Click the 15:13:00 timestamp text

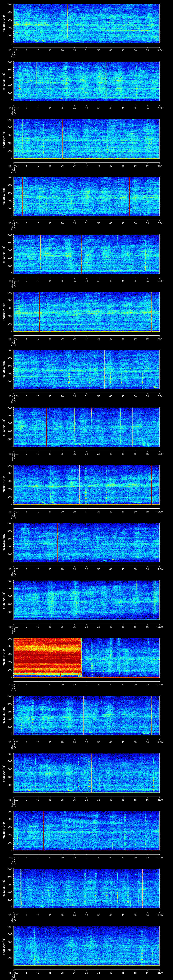point(13,742)
